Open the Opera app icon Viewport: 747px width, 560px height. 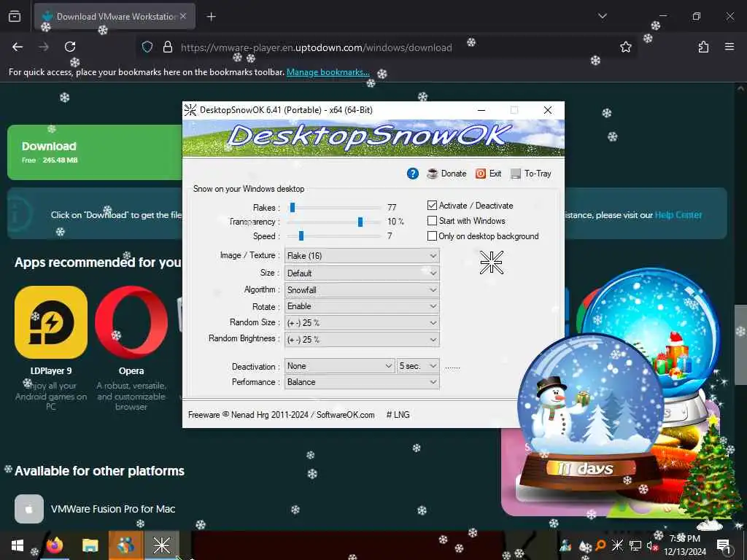[131, 322]
